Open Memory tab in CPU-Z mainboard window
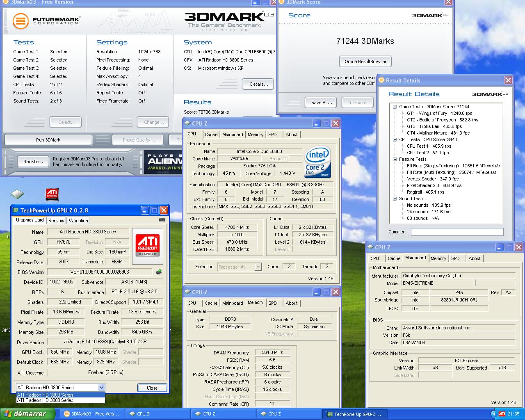The image size is (525, 420). (x=438, y=258)
